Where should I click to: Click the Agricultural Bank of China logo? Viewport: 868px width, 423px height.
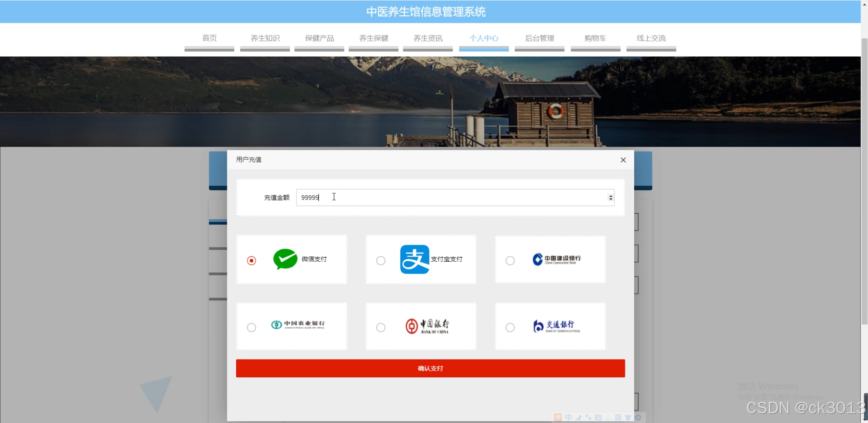[298, 325]
